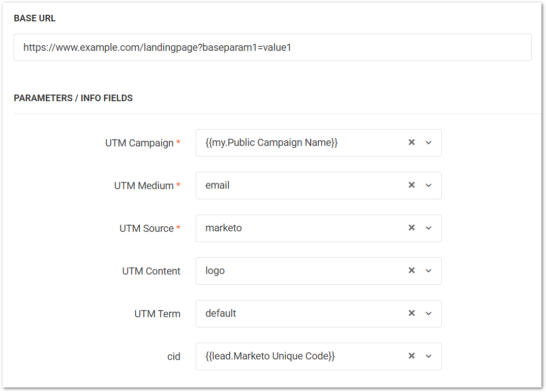The width and height of the screenshot is (546, 392).
Task: Click into the Base URL field
Action: (x=272, y=48)
